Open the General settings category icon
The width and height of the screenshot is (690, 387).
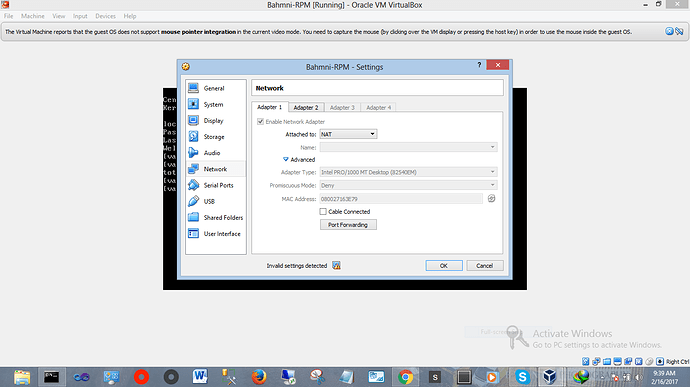[x=193, y=88]
